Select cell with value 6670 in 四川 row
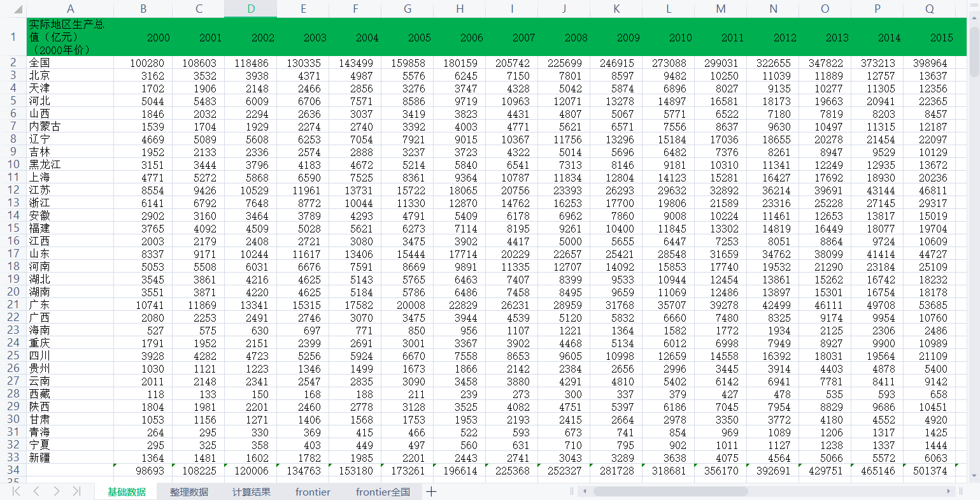This screenshot has height=500, width=980. 408,355
